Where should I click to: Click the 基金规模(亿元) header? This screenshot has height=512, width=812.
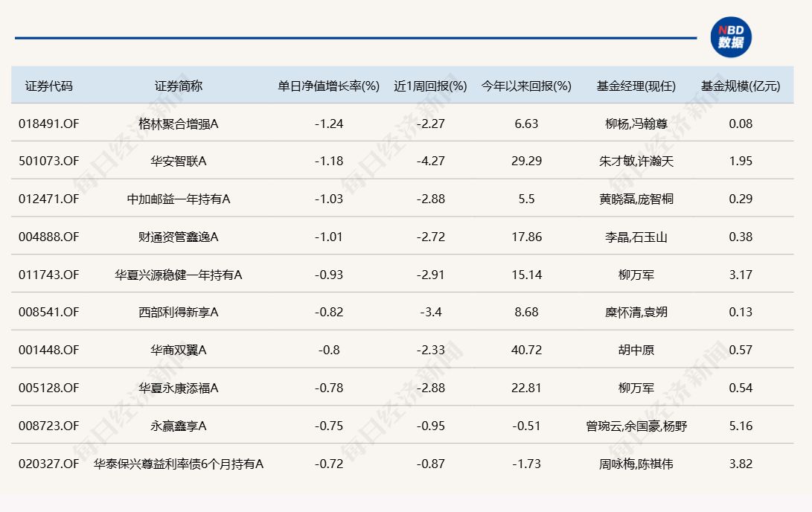click(741, 86)
